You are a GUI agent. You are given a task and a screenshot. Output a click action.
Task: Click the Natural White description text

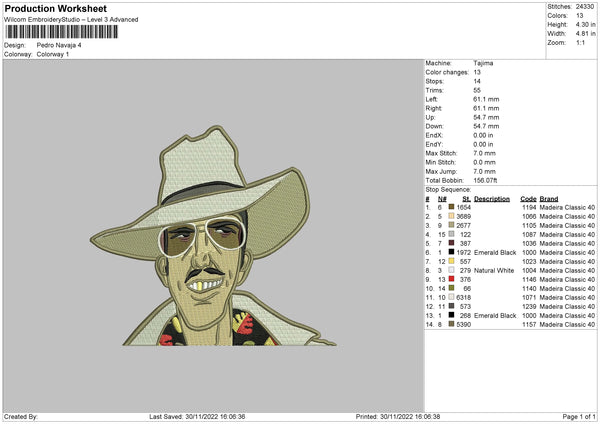[494, 271]
